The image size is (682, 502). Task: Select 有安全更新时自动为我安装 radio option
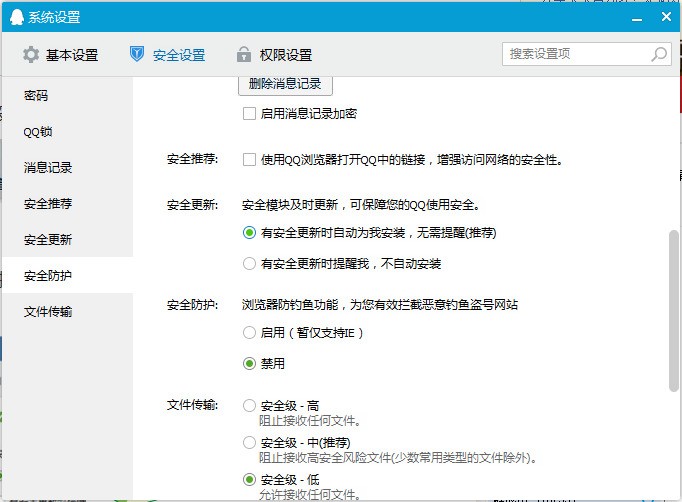click(249, 233)
